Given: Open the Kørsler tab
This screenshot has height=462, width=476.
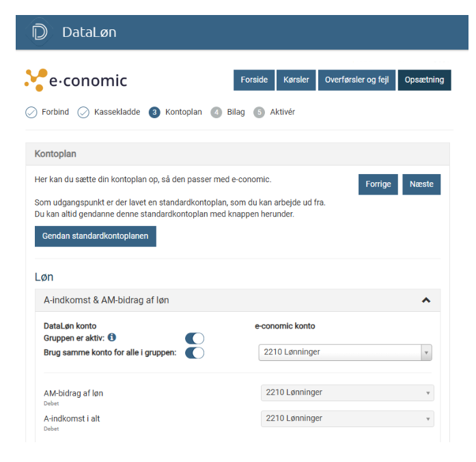Looking at the screenshot, I should (296, 80).
